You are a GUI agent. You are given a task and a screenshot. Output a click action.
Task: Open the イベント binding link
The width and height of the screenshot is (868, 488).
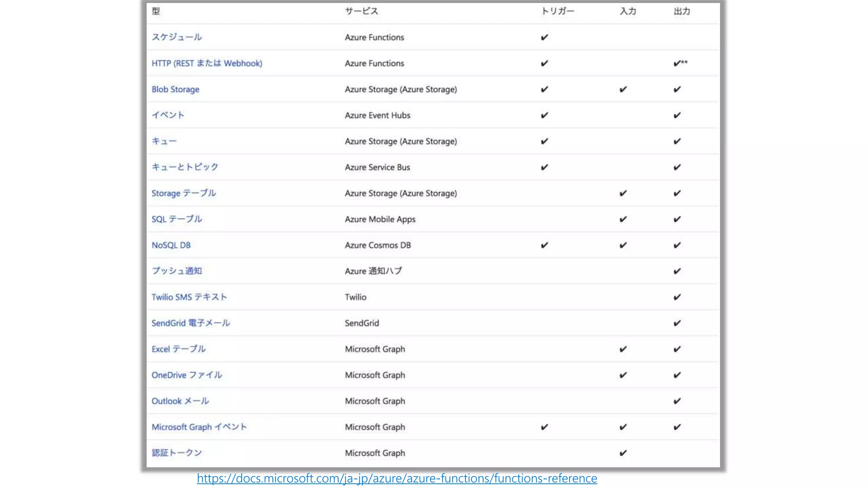[x=168, y=115]
